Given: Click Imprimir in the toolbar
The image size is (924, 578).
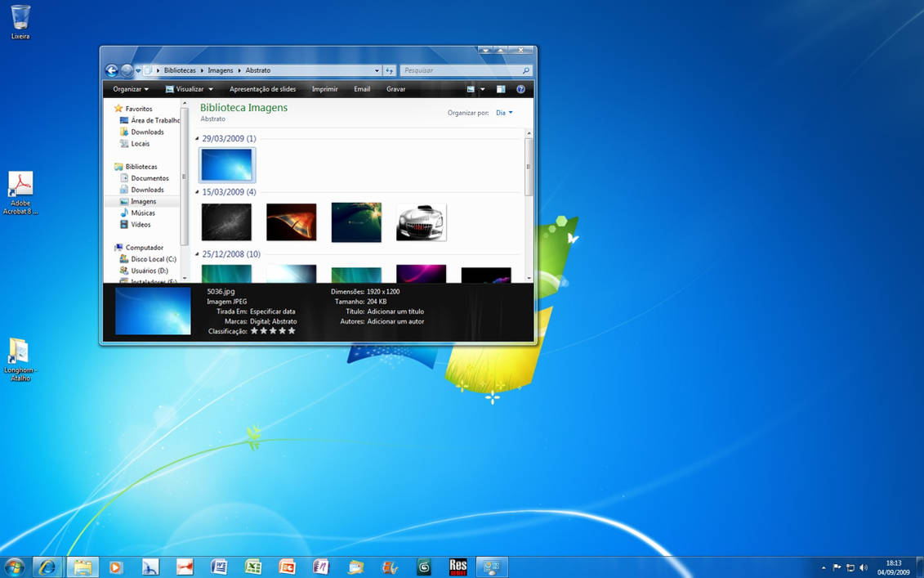Looking at the screenshot, I should tap(324, 89).
